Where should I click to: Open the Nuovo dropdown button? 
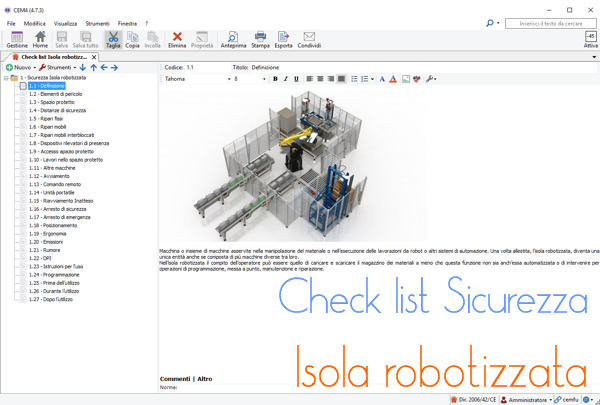21,67
